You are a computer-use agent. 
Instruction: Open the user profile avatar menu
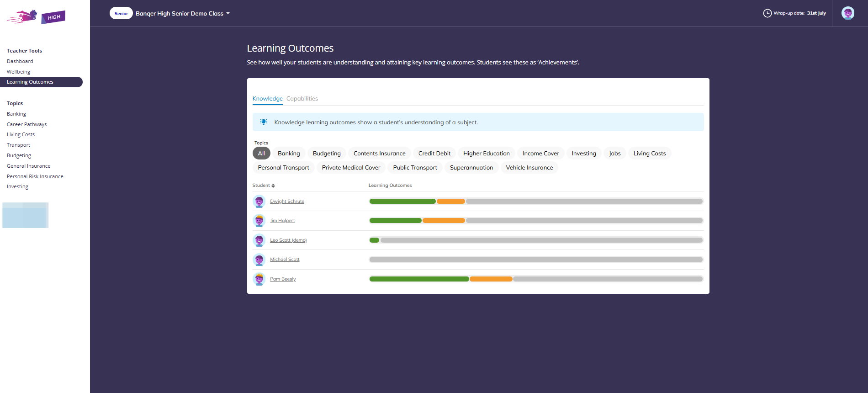848,13
